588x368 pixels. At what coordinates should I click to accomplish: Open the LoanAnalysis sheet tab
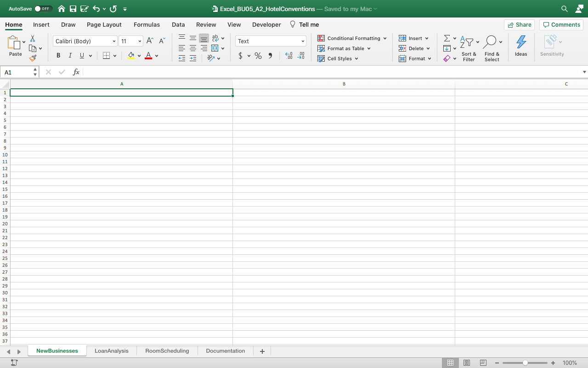112,351
